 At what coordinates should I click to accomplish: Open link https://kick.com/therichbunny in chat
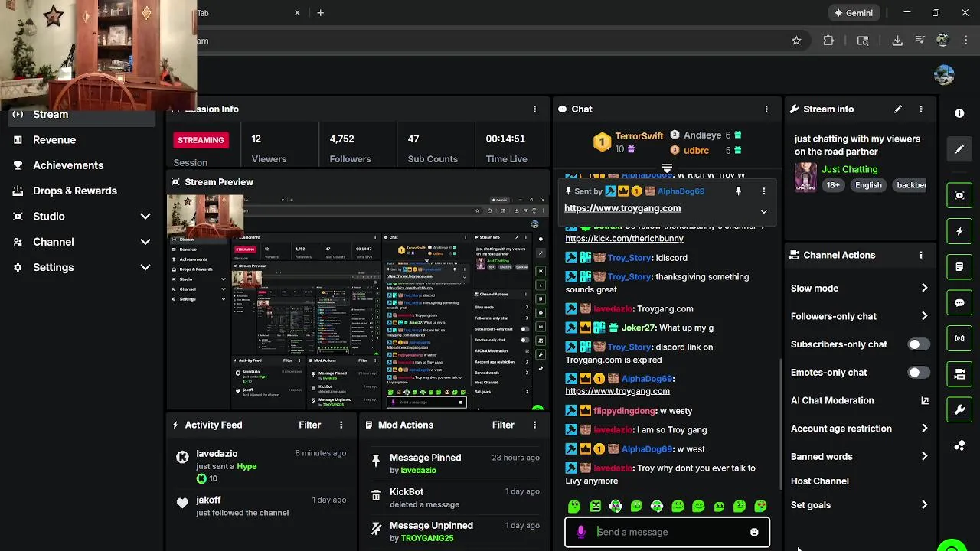625,239
